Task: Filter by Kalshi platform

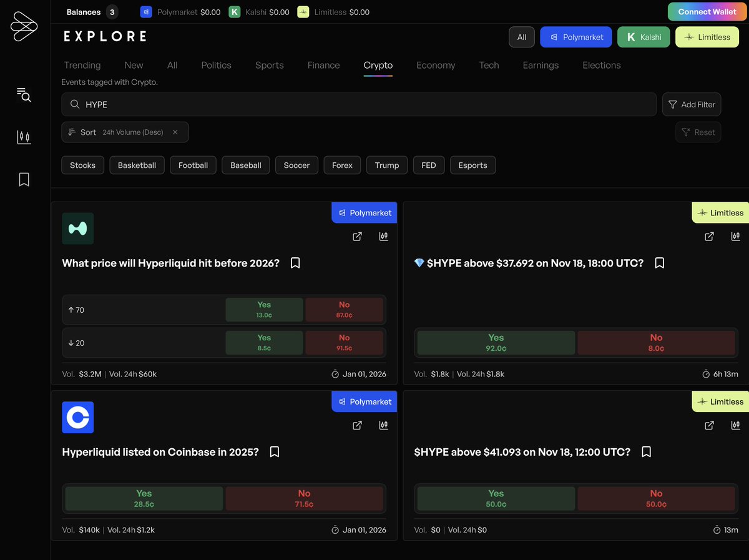Action: (644, 37)
